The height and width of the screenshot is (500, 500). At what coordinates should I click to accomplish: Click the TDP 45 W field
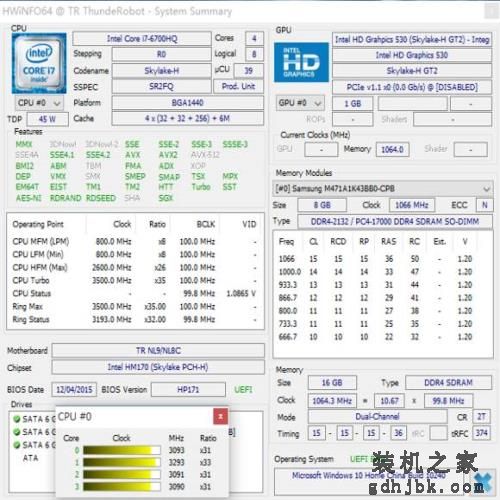coord(48,119)
